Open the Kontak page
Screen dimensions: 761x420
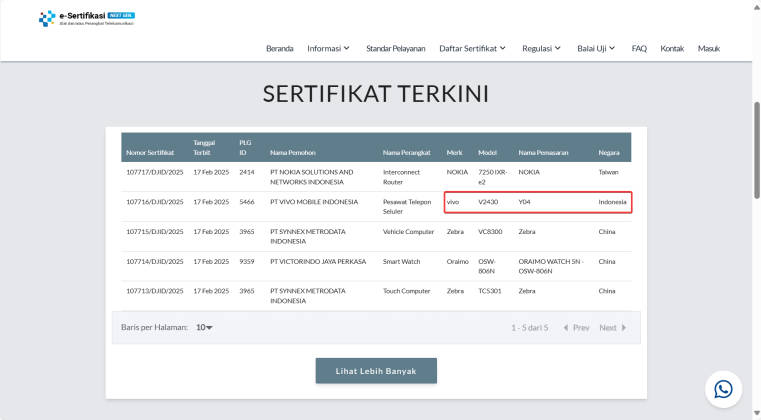pos(672,49)
